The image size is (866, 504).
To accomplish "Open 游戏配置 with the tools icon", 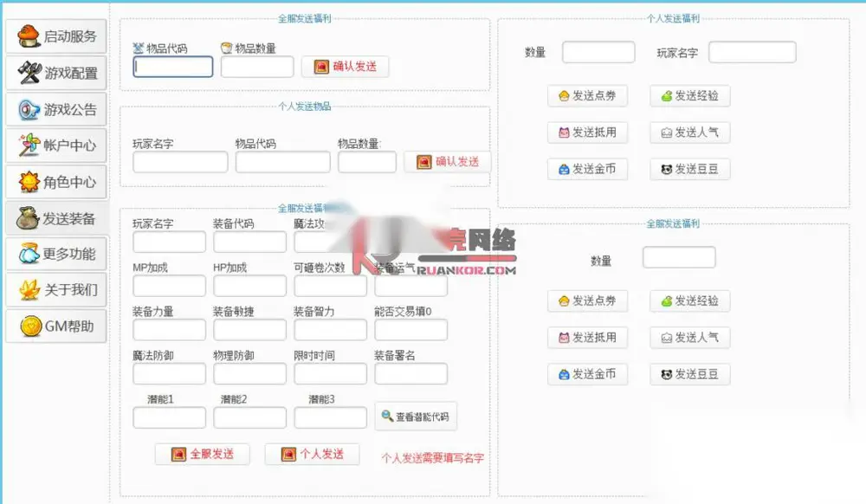I will (x=56, y=73).
